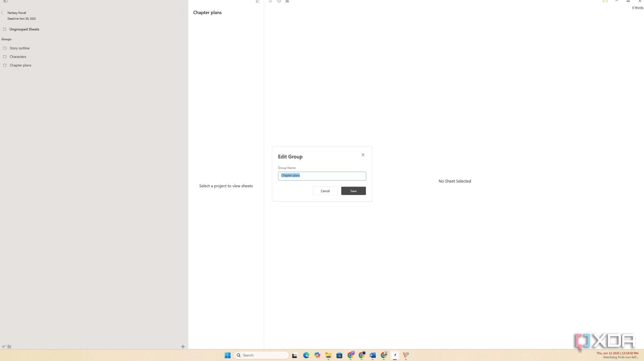Select Ungrouped Sheets in sidebar
Image resolution: width=644 pixels, height=361 pixels.
tap(24, 29)
